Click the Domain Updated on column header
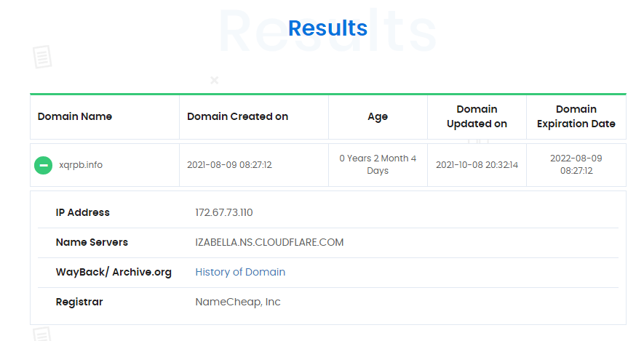Screen dimensions: 644x341 click(x=477, y=116)
